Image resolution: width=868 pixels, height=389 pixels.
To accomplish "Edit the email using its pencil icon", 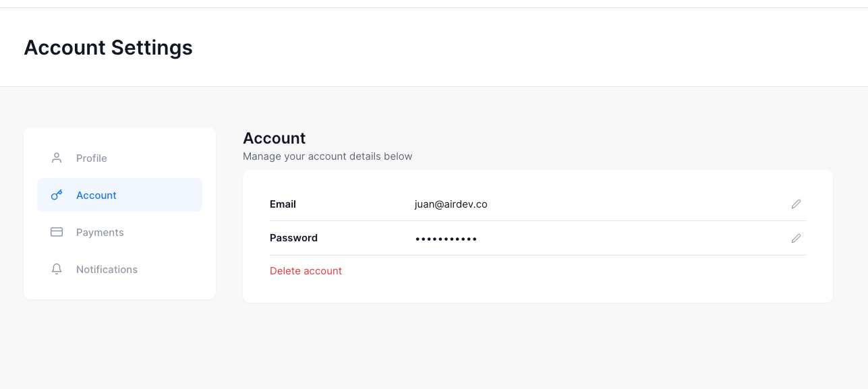I will (x=796, y=204).
